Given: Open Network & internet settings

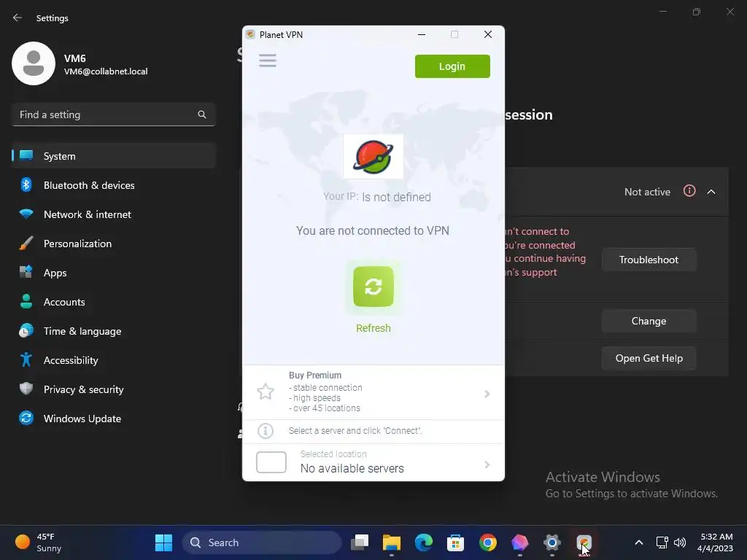Looking at the screenshot, I should pyautogui.click(x=113, y=214).
